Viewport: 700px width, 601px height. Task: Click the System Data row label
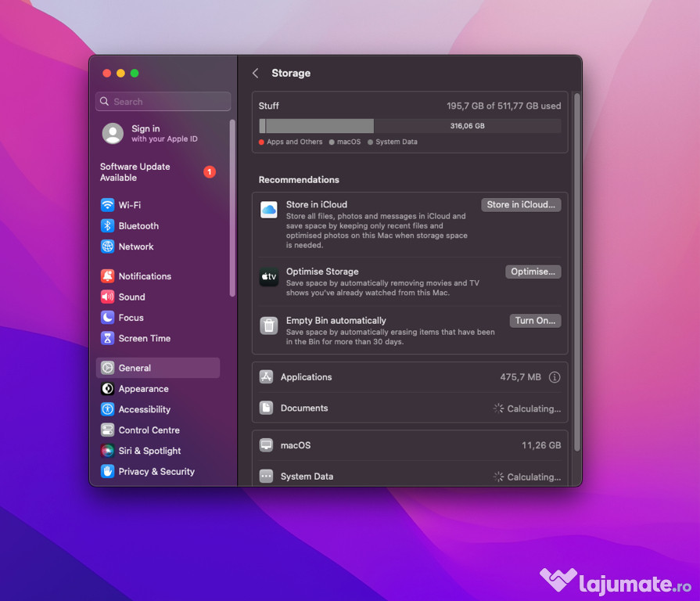coord(307,476)
